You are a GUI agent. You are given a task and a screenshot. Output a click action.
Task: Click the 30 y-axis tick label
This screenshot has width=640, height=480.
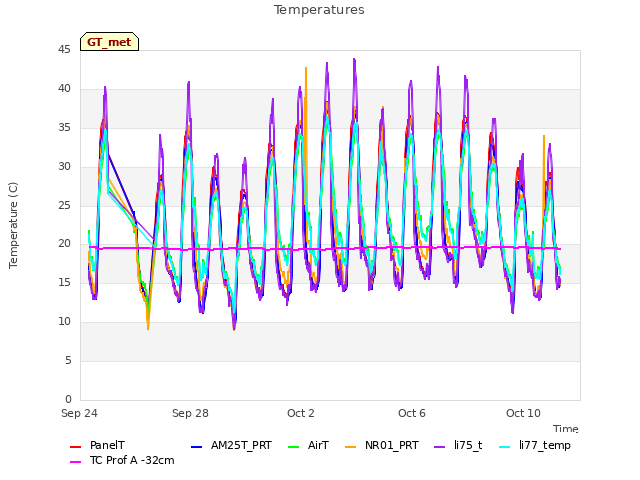[64, 167]
